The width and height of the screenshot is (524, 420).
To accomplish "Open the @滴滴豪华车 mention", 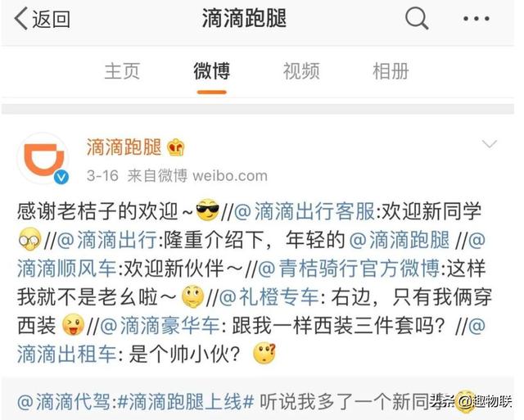I will pyautogui.click(x=160, y=326).
